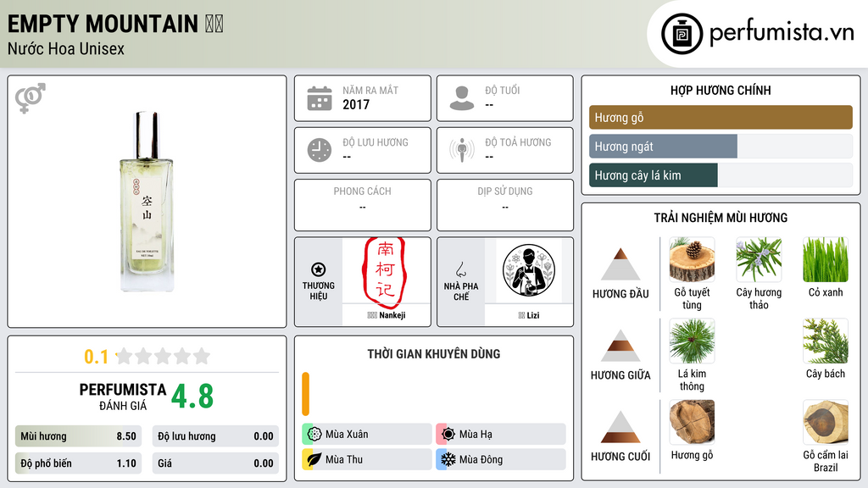Click the spring flower icon for Mùa Xuân
The image size is (868, 488).
point(314,434)
